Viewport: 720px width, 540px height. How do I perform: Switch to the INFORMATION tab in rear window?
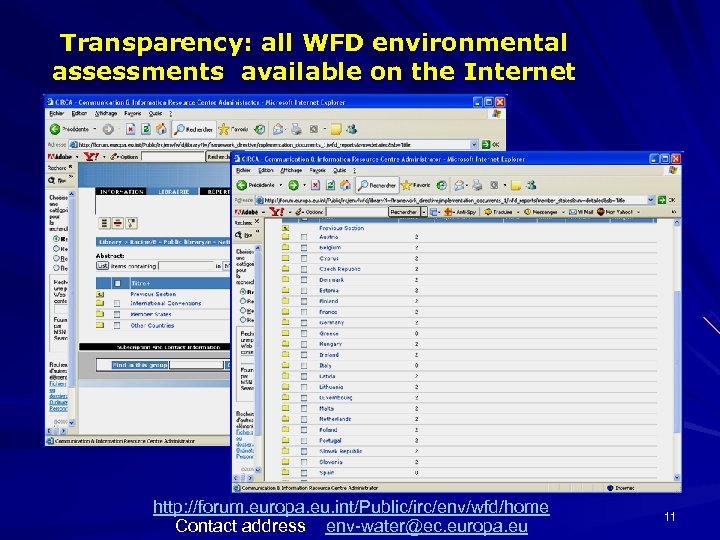click(x=121, y=191)
